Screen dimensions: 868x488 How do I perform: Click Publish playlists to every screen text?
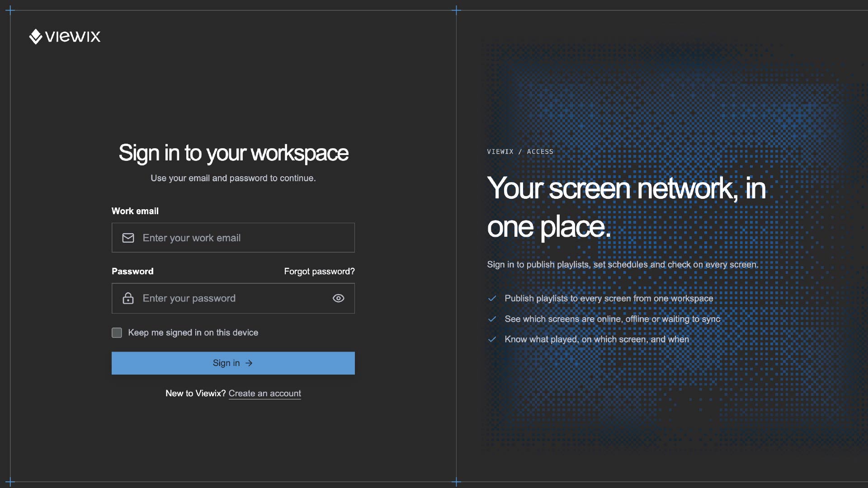(609, 298)
